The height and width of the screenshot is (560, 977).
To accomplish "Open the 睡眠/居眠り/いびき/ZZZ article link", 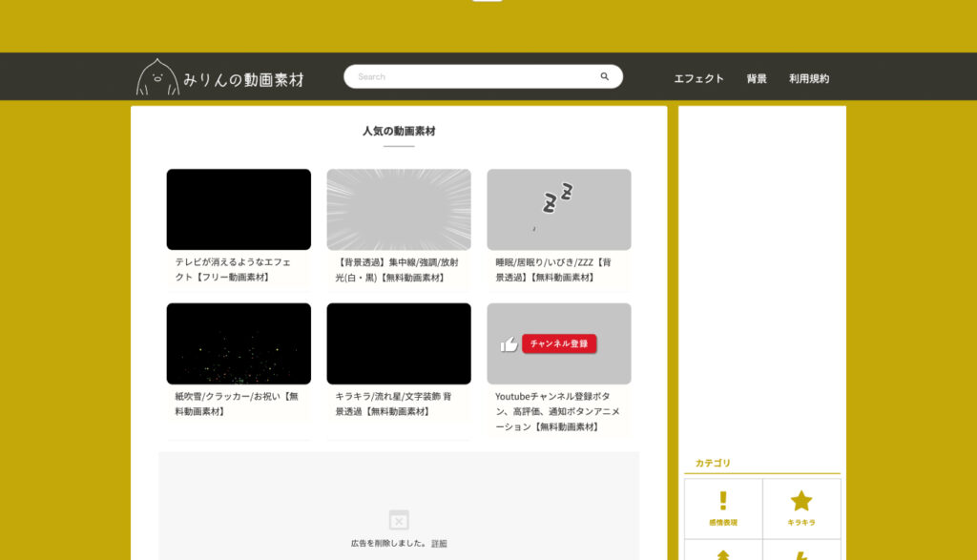I will tap(553, 269).
